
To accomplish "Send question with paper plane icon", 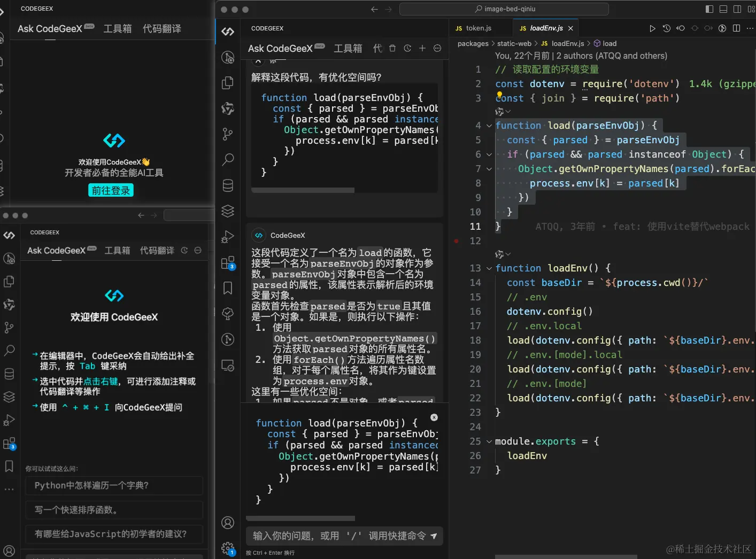I will (434, 536).
